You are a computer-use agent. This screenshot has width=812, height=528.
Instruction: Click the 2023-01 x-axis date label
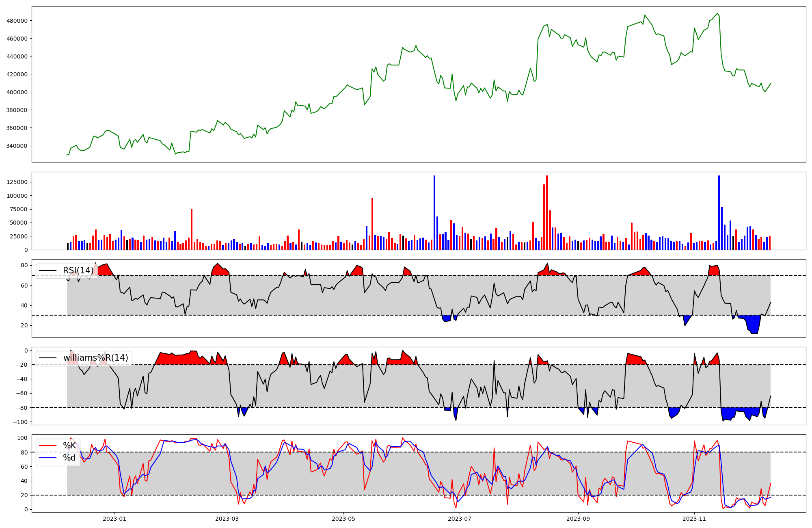point(114,519)
